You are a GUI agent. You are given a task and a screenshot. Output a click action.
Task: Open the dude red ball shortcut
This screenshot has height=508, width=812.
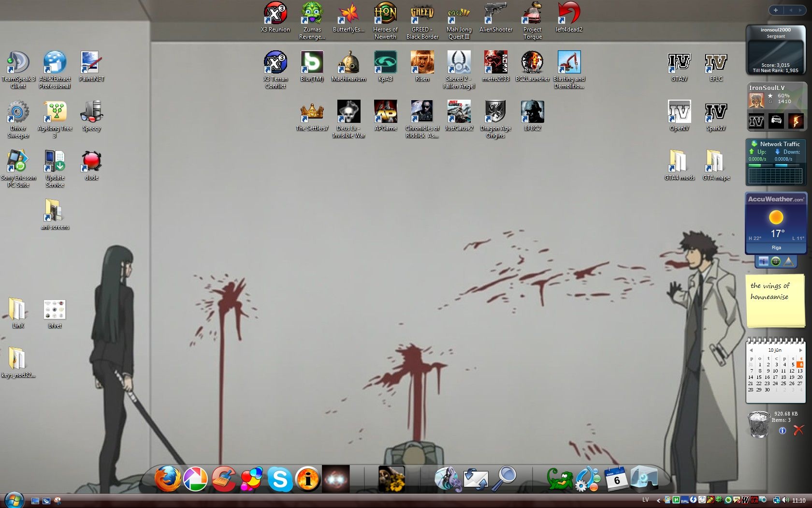coord(91,165)
